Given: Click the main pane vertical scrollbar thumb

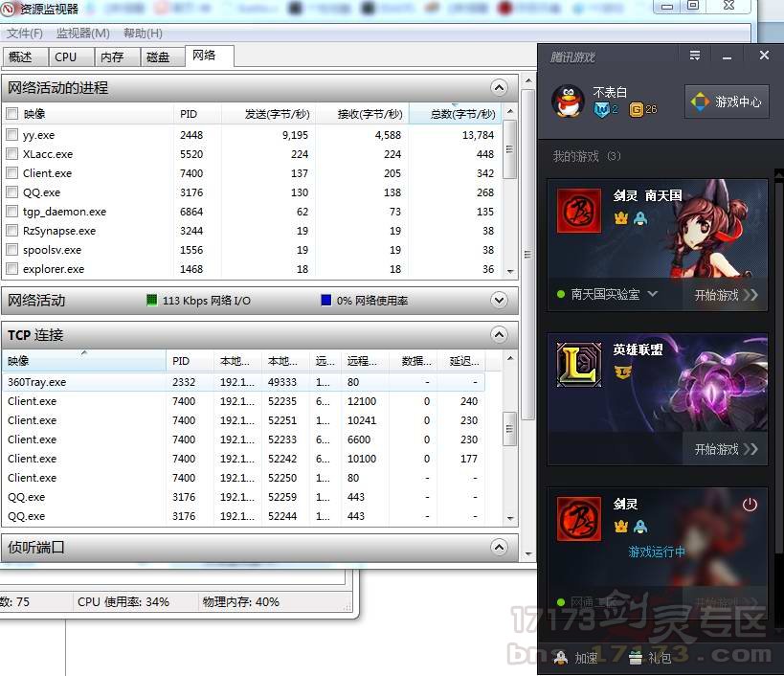Looking at the screenshot, I should [x=528, y=255].
